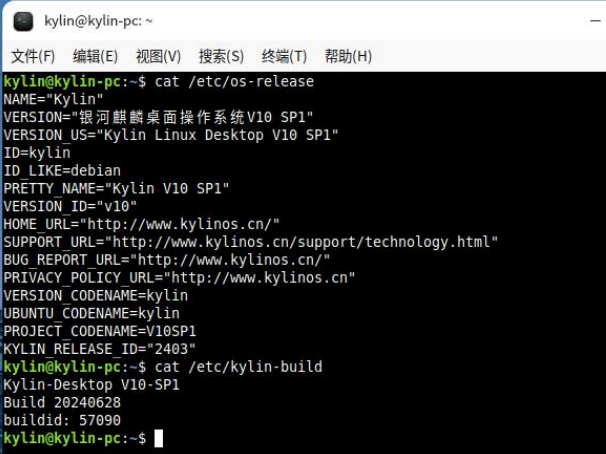Click PRETTY_NAME="Kylin V10 SP1" line
Viewport: 606px width, 454px height.
(116, 189)
